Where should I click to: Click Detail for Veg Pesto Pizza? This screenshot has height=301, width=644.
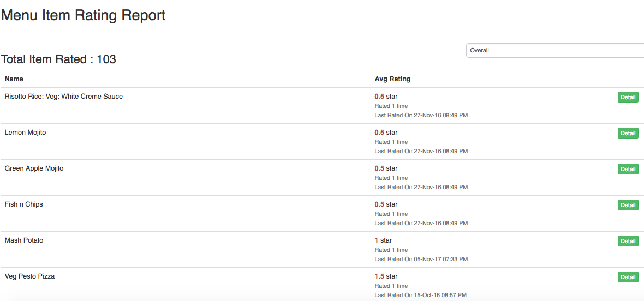pyautogui.click(x=628, y=277)
